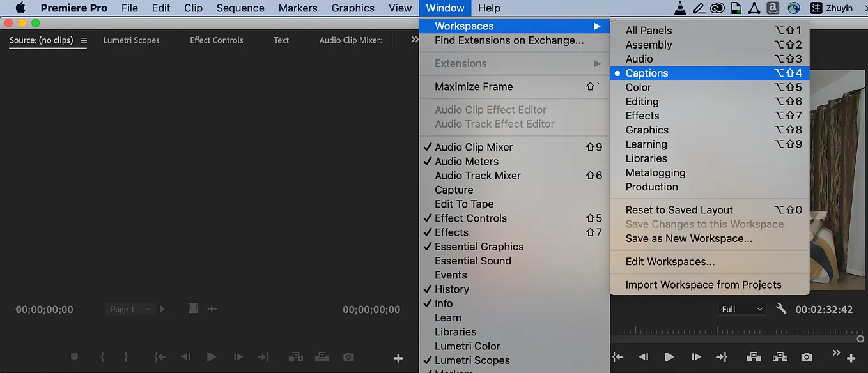This screenshot has height=373, width=868.
Task: Uncheck Lumetri Scopes in the Window menu
Action: (515, 360)
